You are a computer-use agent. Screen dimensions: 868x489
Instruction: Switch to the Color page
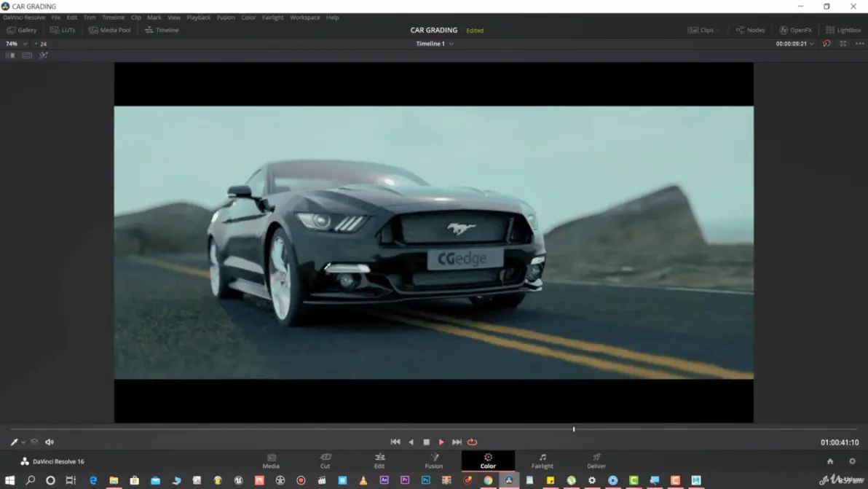point(488,461)
